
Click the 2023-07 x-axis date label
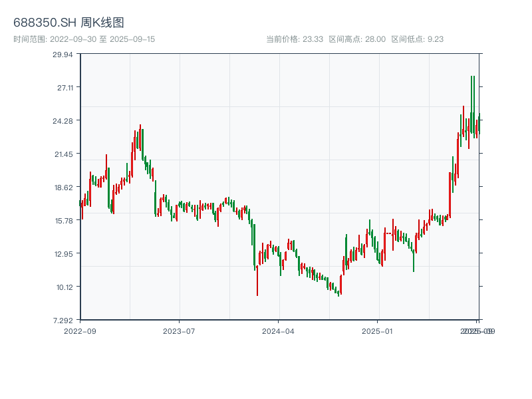click(180, 331)
